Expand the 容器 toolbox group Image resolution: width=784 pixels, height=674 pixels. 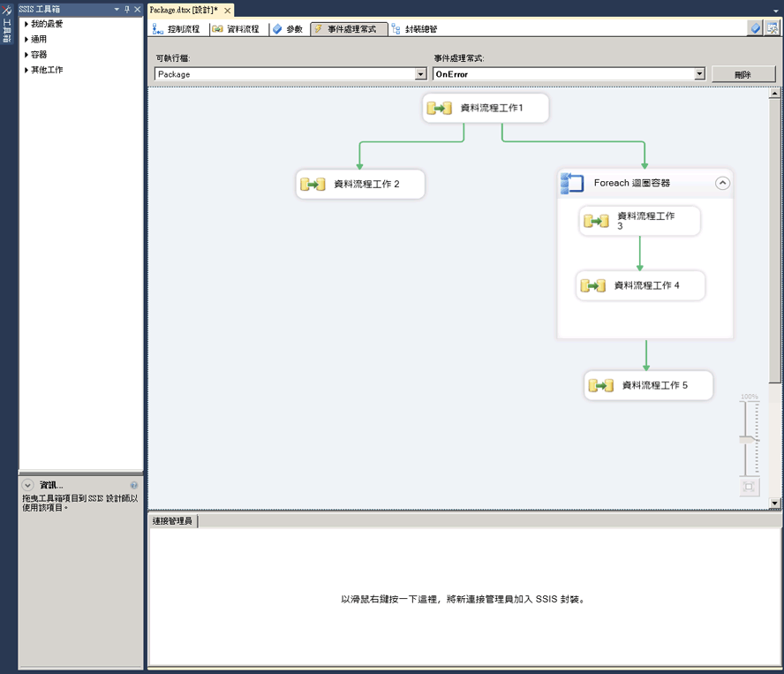coord(26,55)
